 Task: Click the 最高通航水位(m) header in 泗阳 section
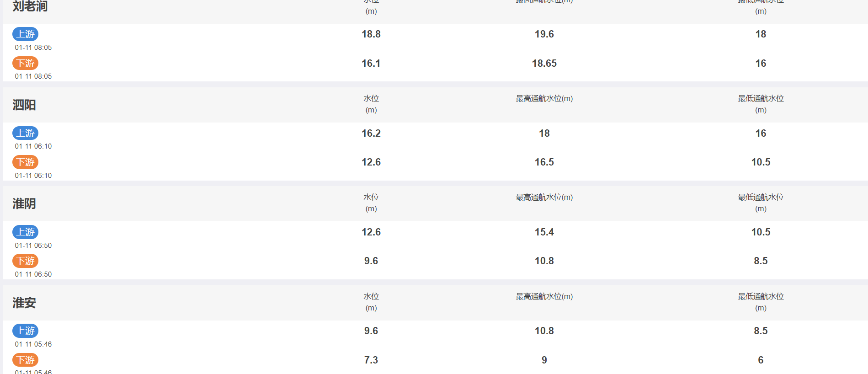tap(544, 99)
